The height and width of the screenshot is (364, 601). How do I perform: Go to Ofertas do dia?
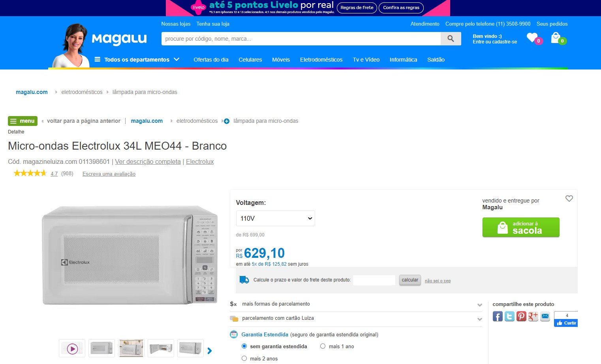click(x=211, y=60)
